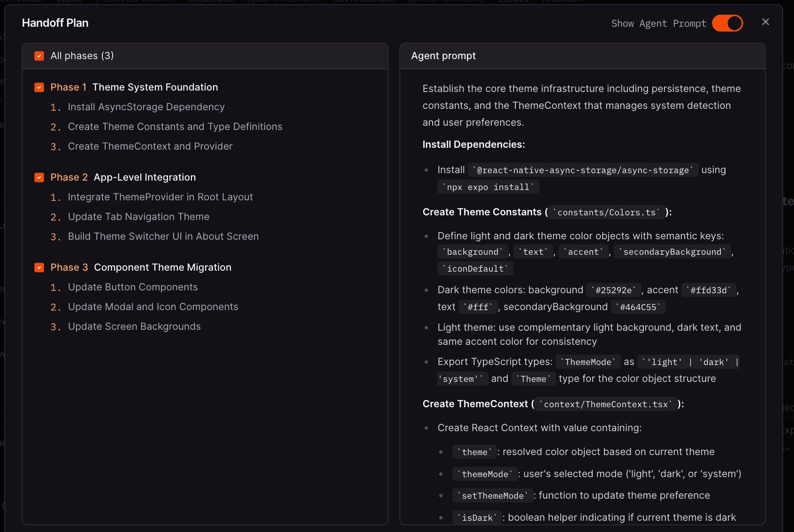Select the Update Screen Backgrounds step
This screenshot has width=794, height=532.
pos(134,327)
